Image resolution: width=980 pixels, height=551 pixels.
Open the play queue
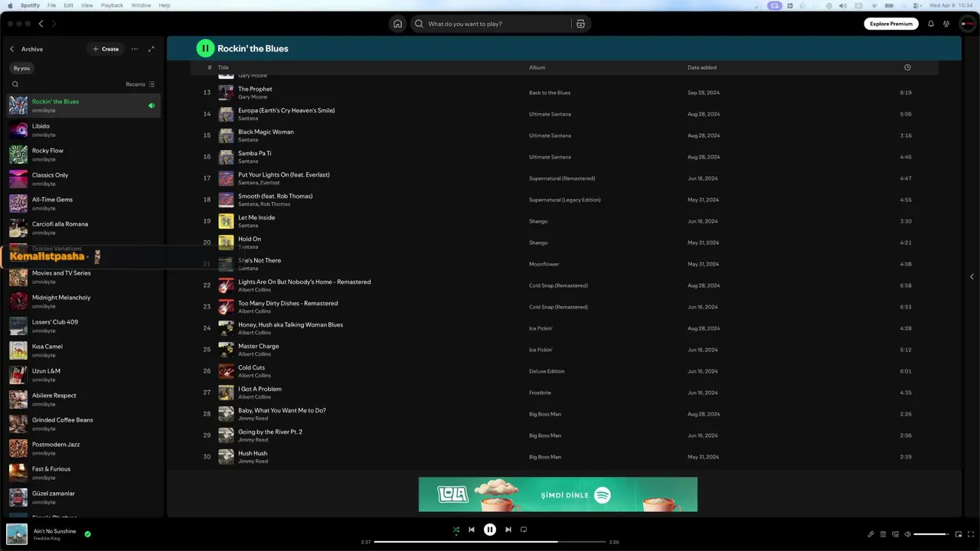coord(883,534)
